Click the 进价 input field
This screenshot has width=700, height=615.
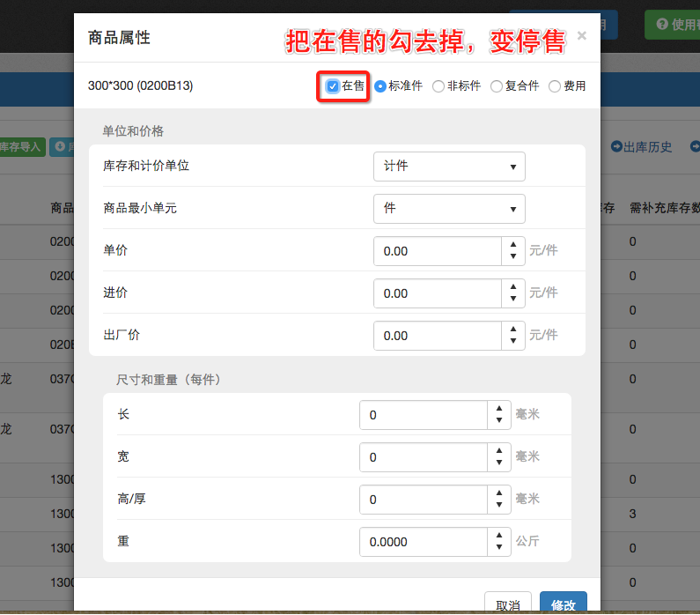click(x=438, y=293)
